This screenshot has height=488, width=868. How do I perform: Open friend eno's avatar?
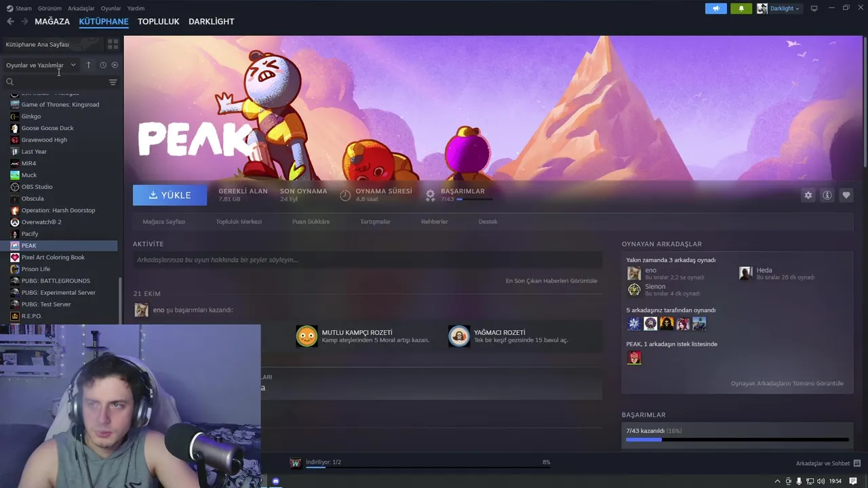click(x=634, y=273)
